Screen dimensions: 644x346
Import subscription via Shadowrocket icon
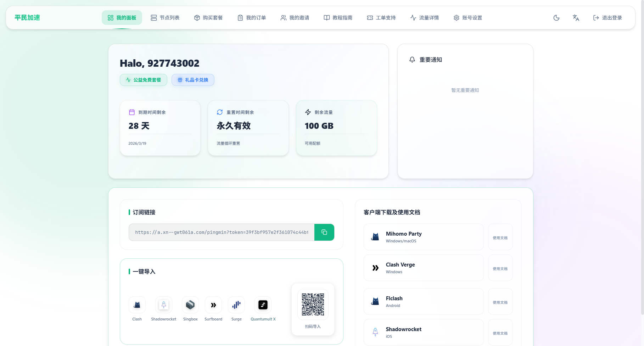pos(163,305)
